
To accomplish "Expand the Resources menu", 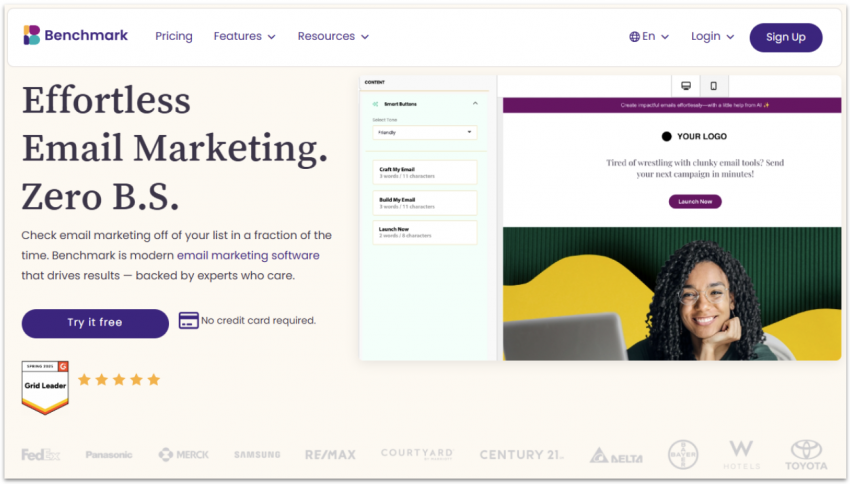I will coord(333,36).
